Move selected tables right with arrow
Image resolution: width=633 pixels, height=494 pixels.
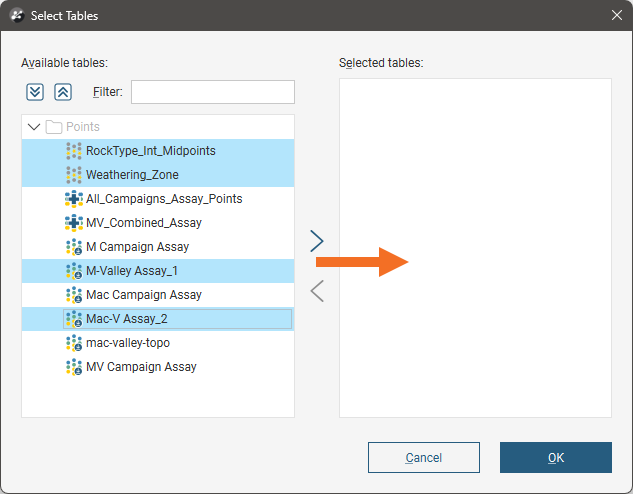click(x=317, y=241)
